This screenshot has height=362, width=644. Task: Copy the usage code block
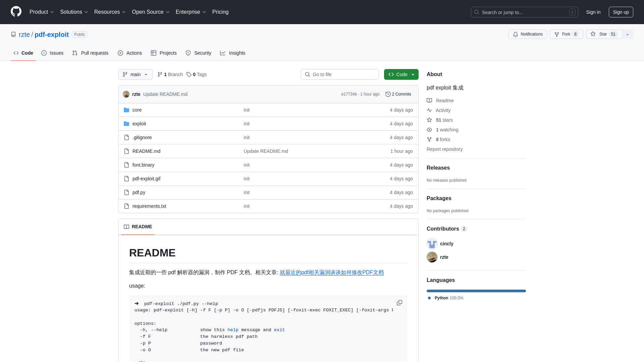pyautogui.click(x=399, y=303)
